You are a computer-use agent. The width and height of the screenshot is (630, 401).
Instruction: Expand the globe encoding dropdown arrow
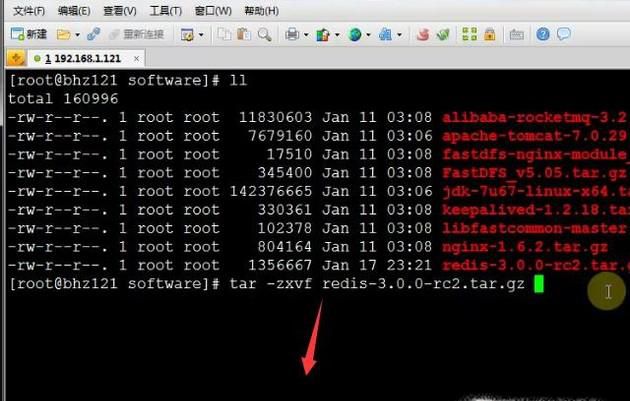coord(368,35)
